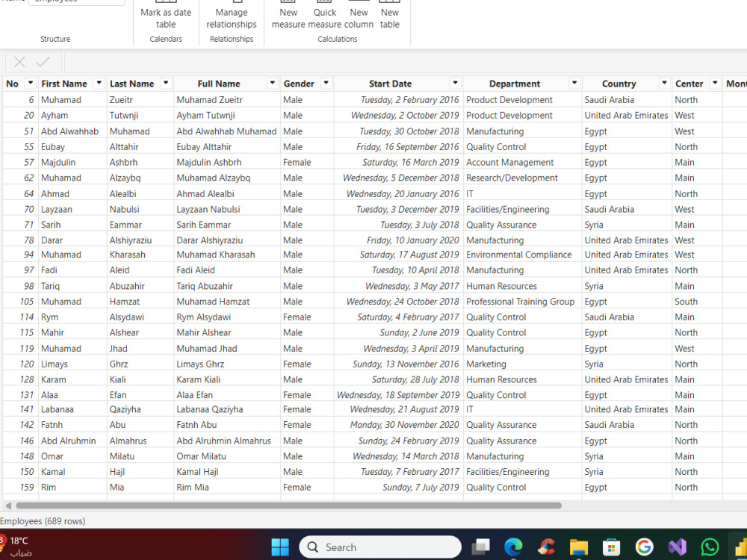This screenshot has height=560, width=747.
Task: Open the Gender column filter dropdown
Action: click(x=326, y=83)
